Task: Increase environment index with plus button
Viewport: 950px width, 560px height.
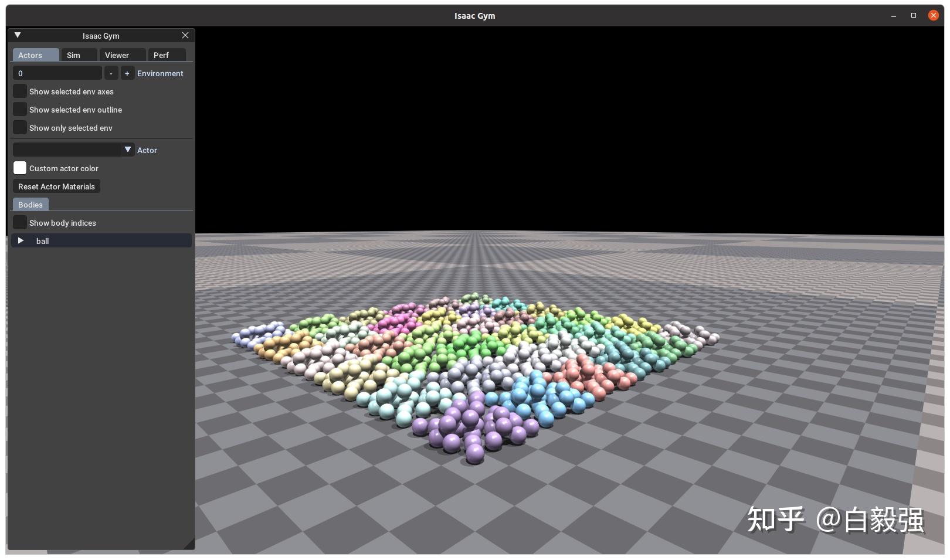Action: pos(127,73)
